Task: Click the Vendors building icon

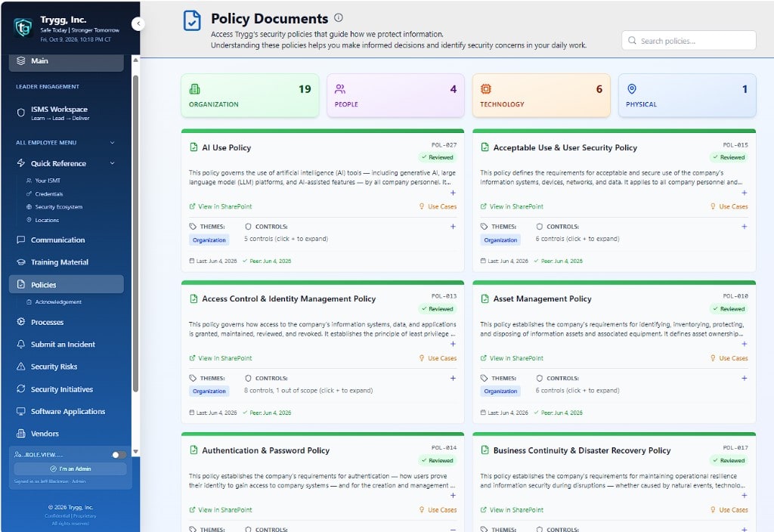Action: point(20,433)
